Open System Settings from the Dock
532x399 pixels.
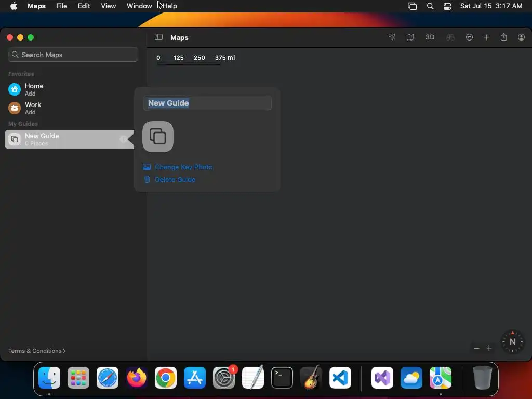224,378
